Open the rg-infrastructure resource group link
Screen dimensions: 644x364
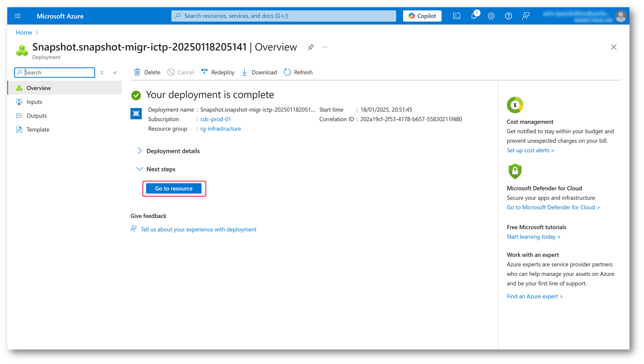[221, 129]
